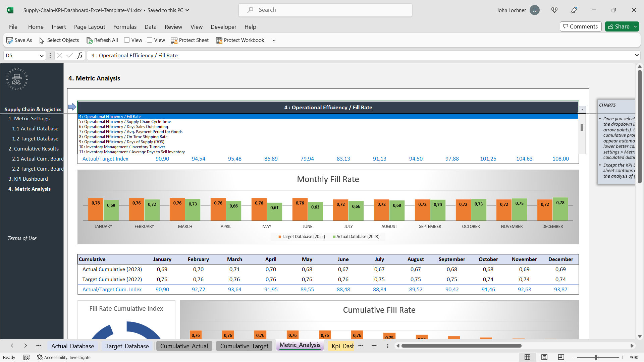Click previous sheet tab navigation arrow

click(12, 346)
